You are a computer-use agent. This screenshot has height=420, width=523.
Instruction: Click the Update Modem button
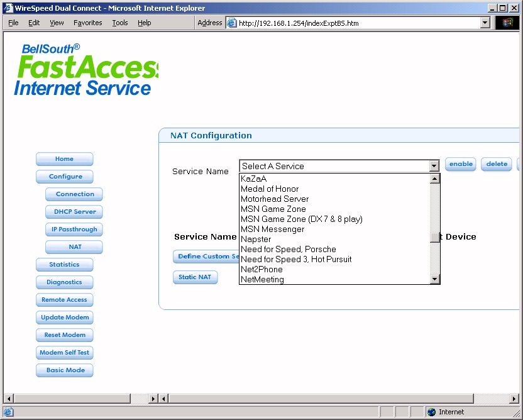pos(64,318)
